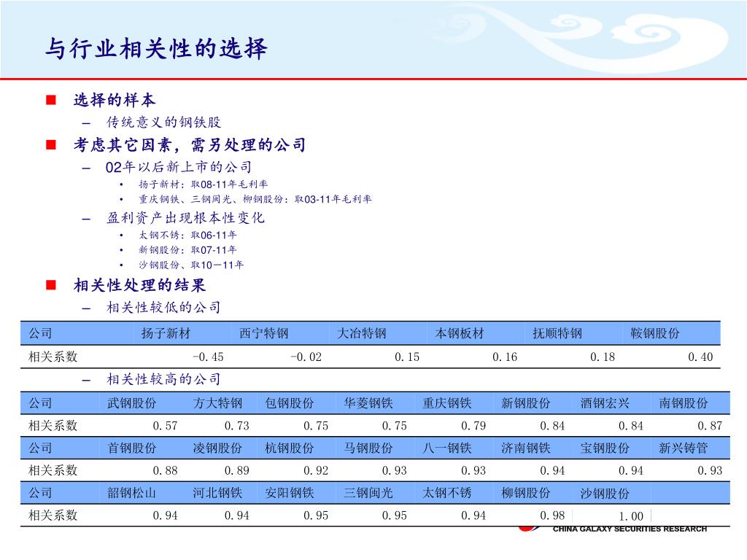Click the bullet starting 重庆钢铁、三钢闽光
The height and width of the screenshot is (560, 747).
[255, 199]
